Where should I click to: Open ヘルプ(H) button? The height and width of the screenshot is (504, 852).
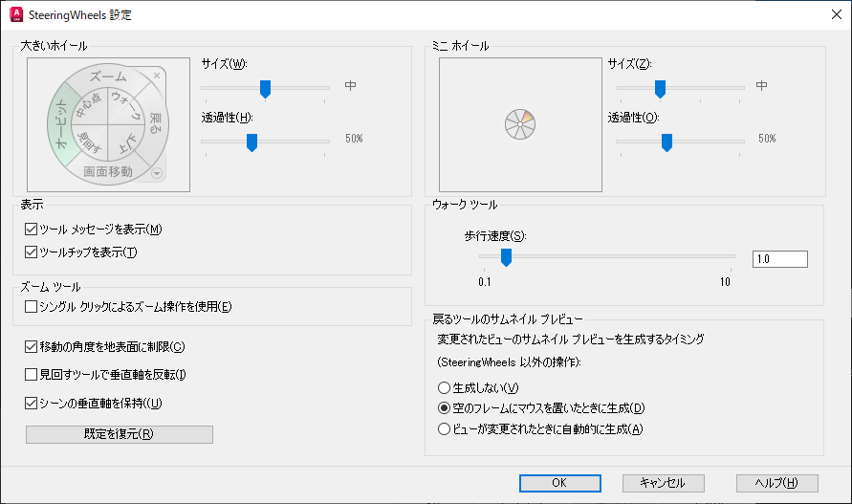tap(777, 483)
